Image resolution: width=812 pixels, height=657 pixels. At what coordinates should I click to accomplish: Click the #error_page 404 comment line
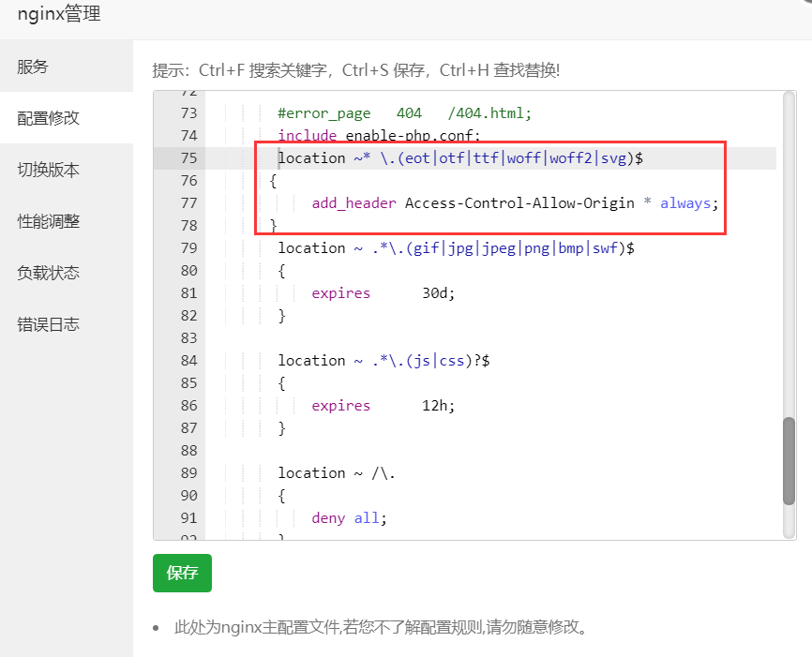(404, 112)
